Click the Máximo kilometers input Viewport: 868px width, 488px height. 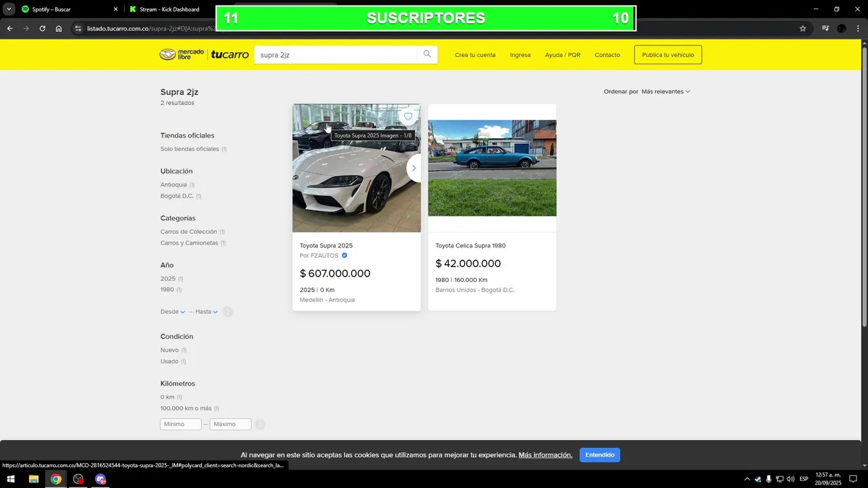[231, 424]
